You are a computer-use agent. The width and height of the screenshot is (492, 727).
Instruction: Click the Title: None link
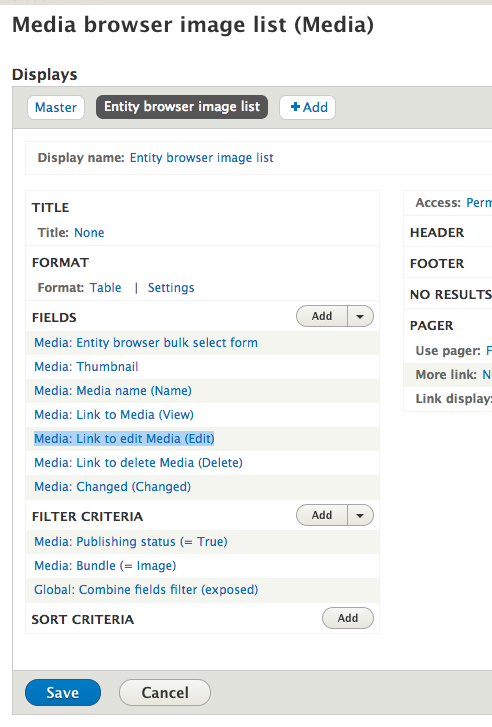point(89,232)
